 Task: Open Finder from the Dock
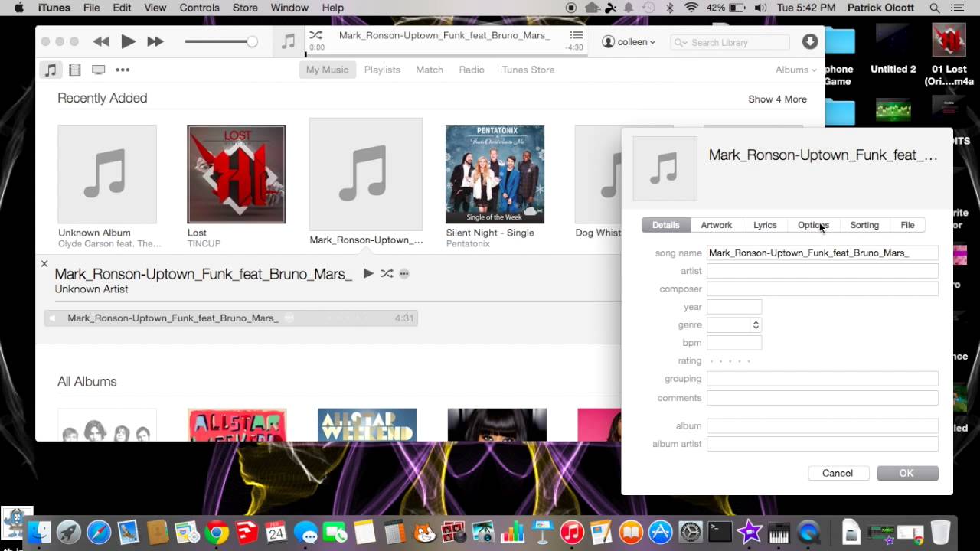click(x=40, y=532)
